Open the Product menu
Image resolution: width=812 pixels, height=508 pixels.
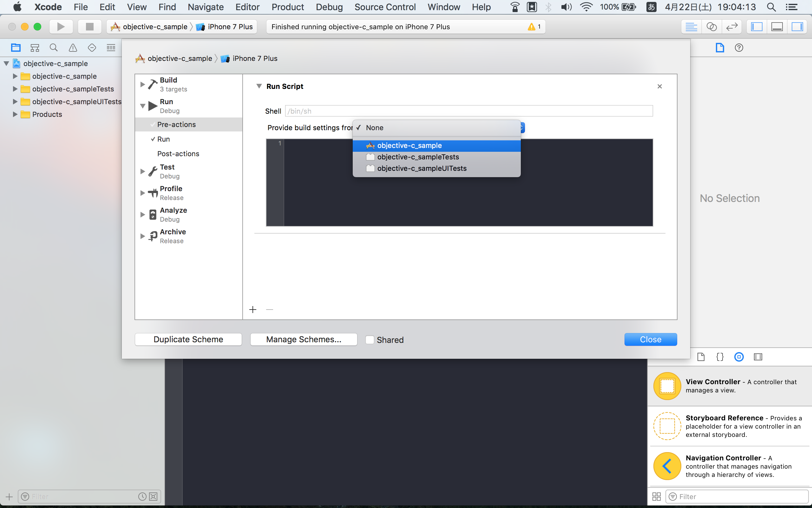coord(288,7)
